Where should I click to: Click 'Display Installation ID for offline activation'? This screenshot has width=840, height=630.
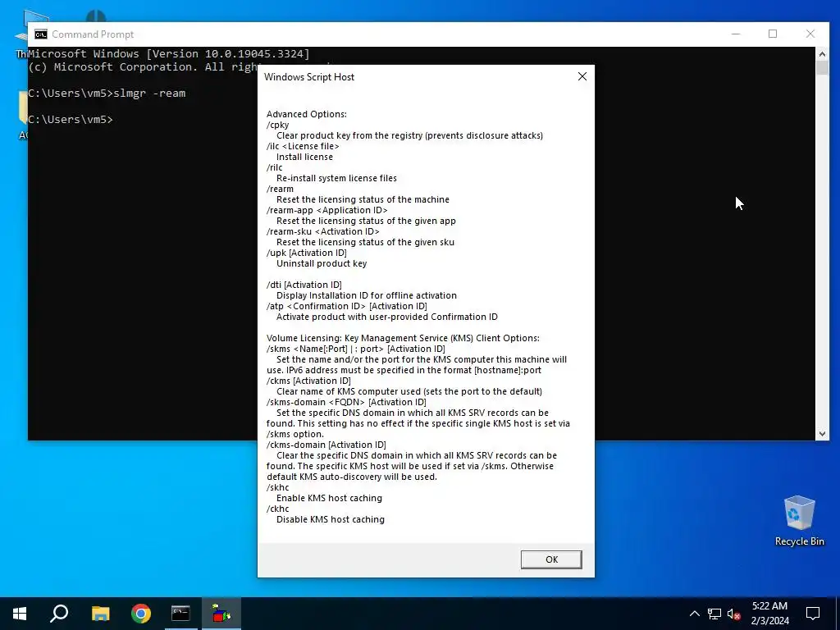coord(367,295)
